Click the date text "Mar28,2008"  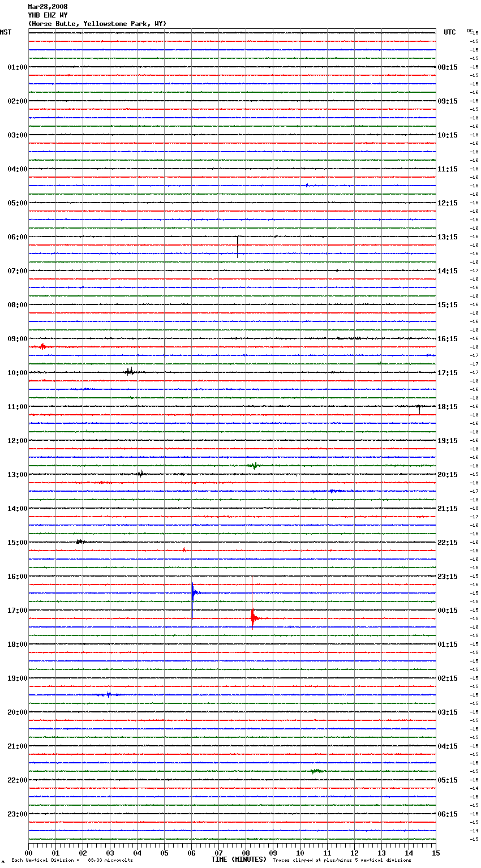click(48, 7)
